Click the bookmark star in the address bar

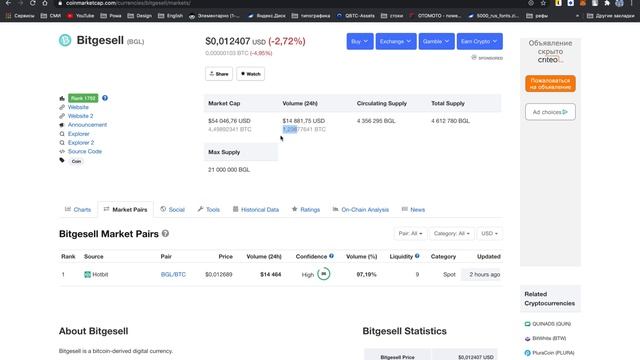[543, 3]
